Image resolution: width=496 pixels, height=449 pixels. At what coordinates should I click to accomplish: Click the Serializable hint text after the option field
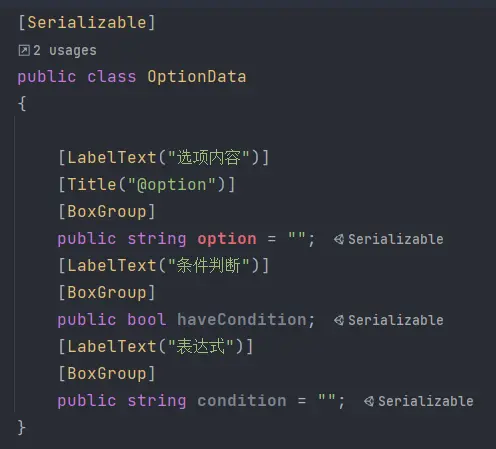pyautogui.click(x=396, y=239)
